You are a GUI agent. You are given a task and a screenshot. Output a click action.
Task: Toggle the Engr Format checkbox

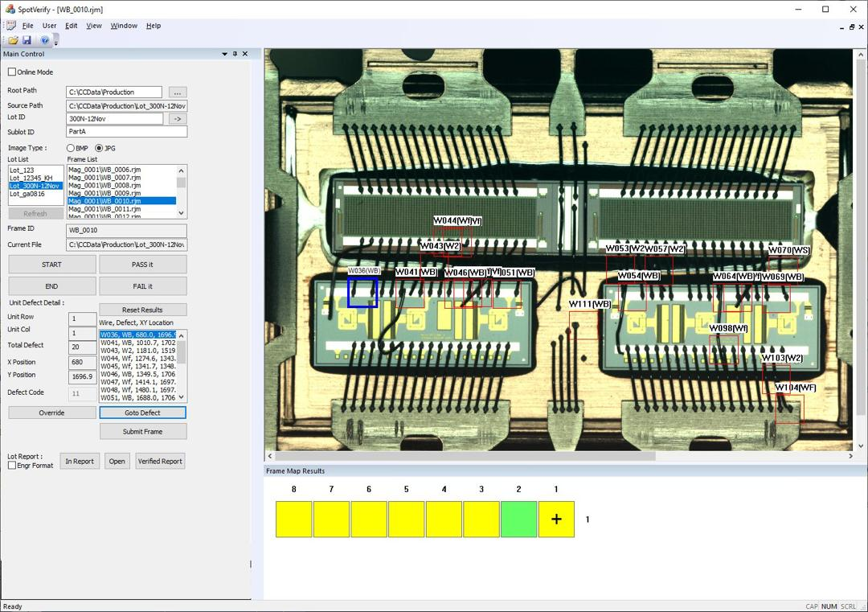pyautogui.click(x=11, y=465)
